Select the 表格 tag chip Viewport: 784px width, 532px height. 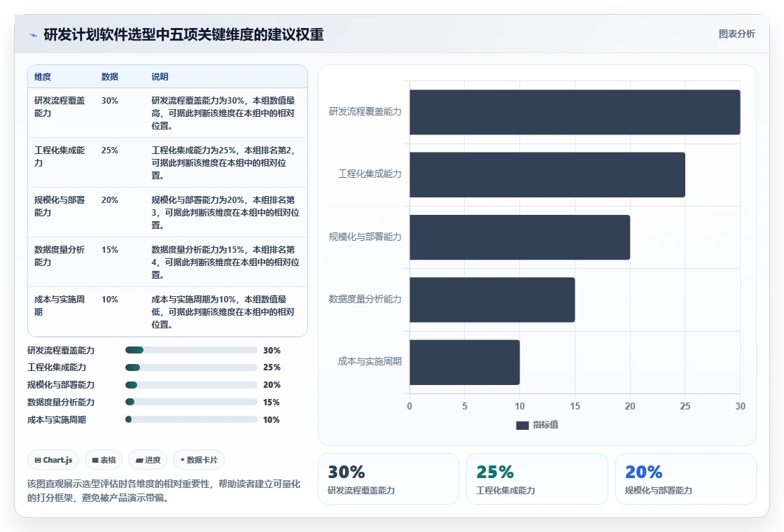(104, 460)
